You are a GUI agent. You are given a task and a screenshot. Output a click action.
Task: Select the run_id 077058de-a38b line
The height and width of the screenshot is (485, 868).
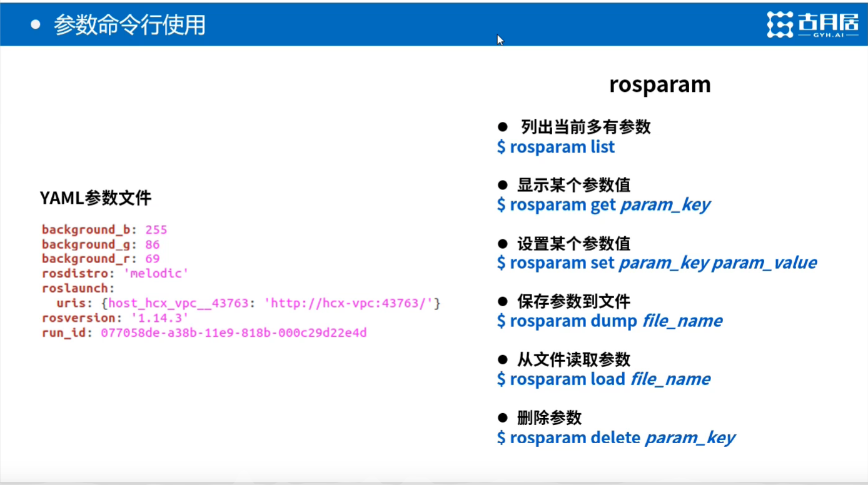point(204,332)
